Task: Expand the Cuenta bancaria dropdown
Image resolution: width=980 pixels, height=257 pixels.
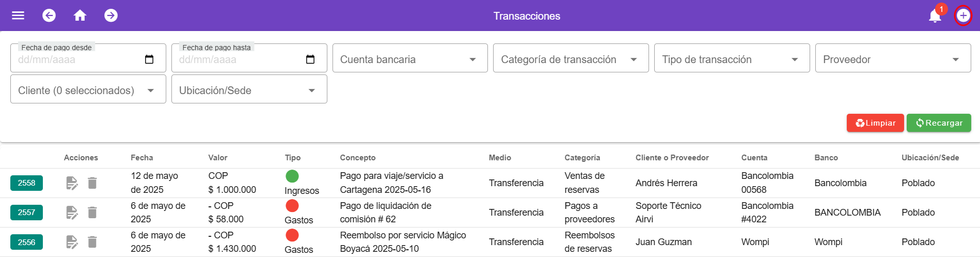Action: pyautogui.click(x=410, y=59)
